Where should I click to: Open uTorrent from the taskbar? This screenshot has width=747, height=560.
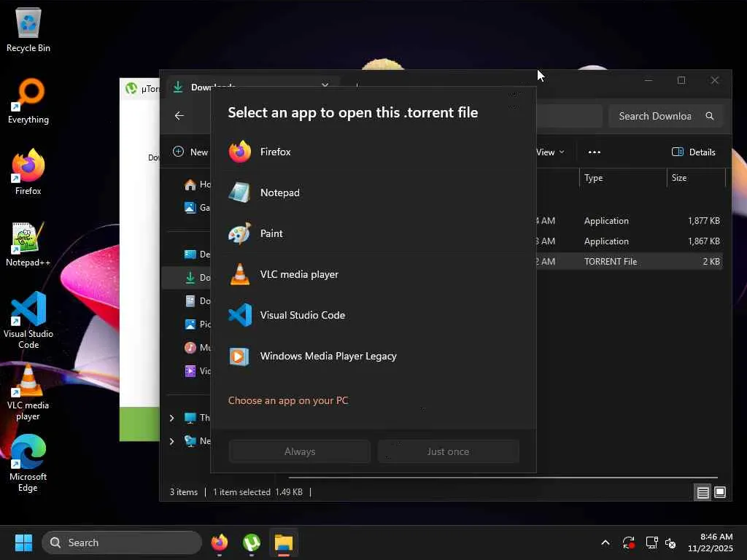[x=252, y=542]
